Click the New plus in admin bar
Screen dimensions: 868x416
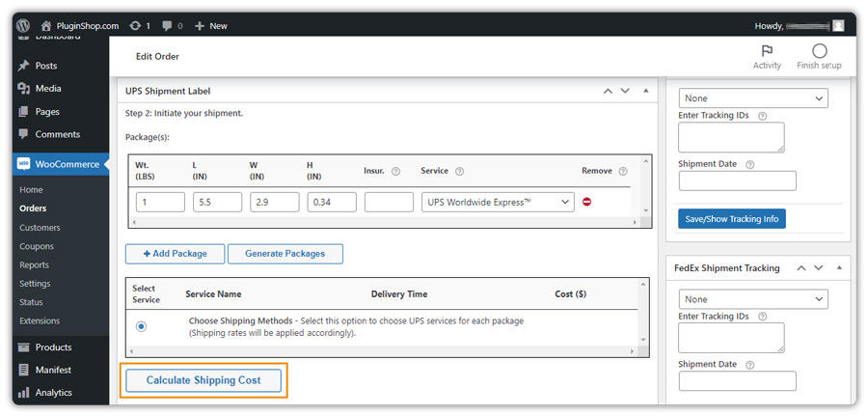[211, 25]
